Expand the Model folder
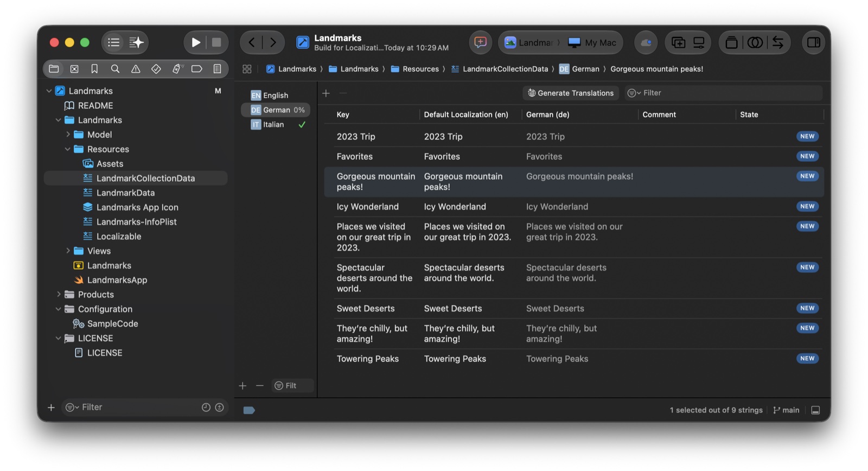868x471 pixels. click(68, 135)
